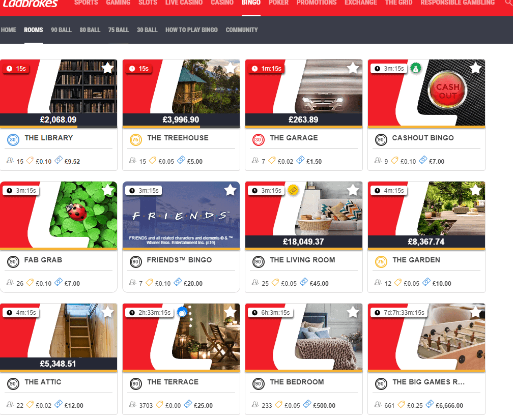Favourite The Library room with its star

(108, 68)
